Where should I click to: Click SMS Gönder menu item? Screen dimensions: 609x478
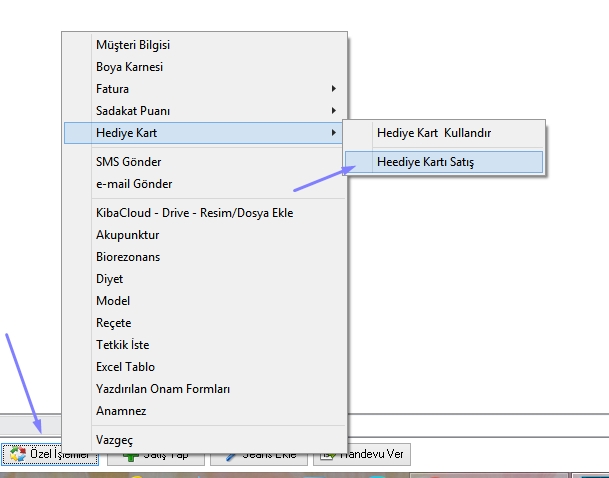coord(128,162)
